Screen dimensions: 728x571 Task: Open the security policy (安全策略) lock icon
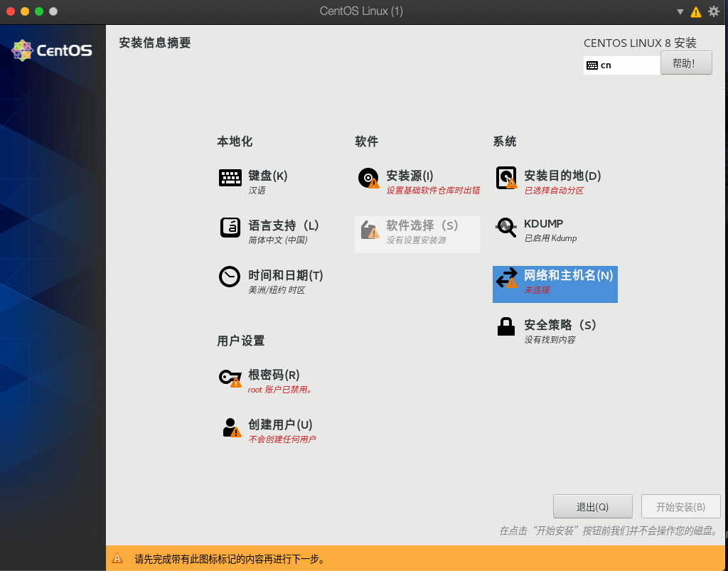(x=505, y=327)
